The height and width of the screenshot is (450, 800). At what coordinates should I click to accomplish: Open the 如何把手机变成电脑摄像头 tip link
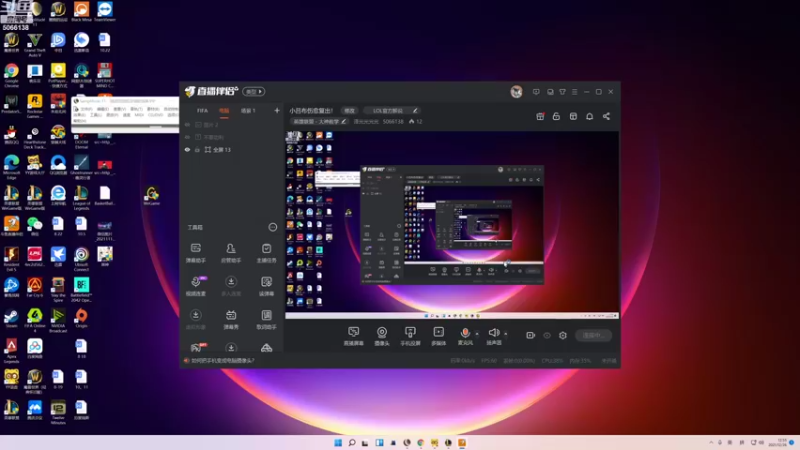coord(222,361)
